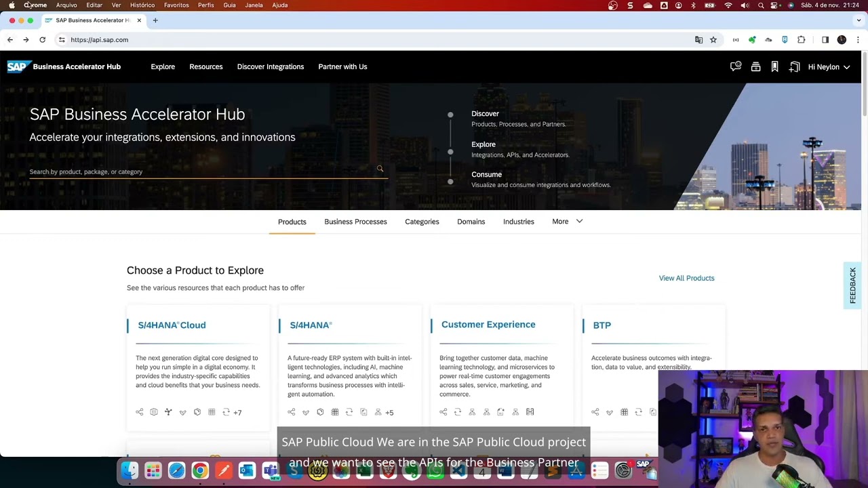Switch to the Categories tab
The width and height of the screenshot is (868, 488).
click(x=422, y=222)
